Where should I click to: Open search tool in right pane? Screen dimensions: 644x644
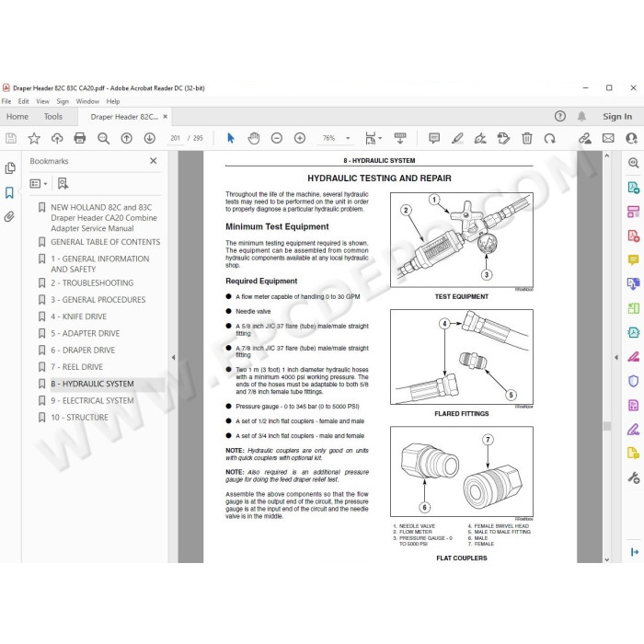[633, 163]
